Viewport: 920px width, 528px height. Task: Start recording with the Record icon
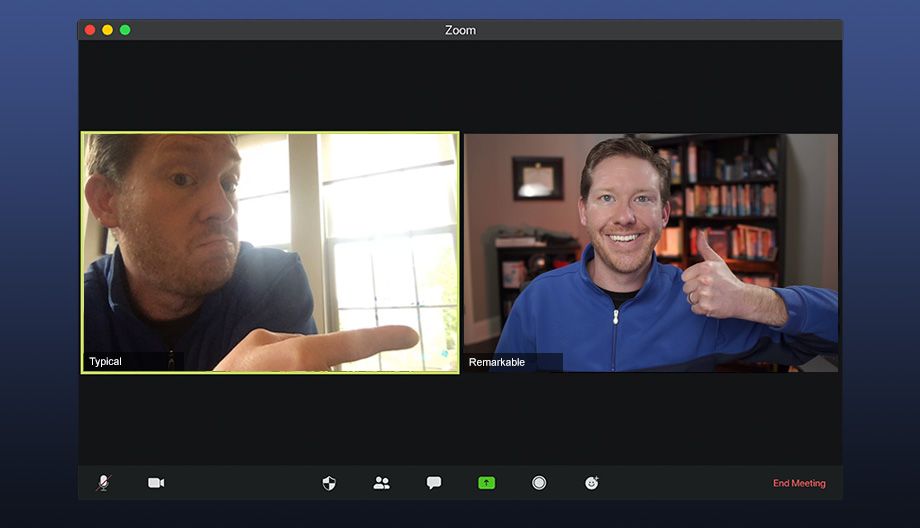(539, 483)
